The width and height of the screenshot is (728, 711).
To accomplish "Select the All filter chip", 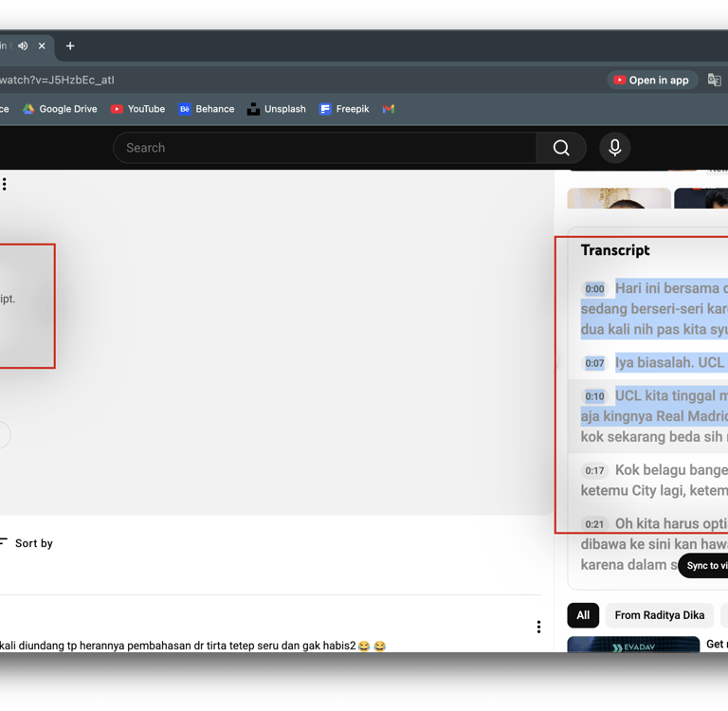I will point(583,615).
